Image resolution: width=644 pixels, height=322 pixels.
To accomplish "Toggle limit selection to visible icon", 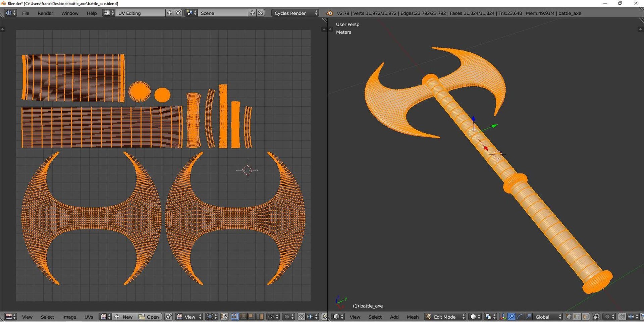I will (x=596, y=317).
